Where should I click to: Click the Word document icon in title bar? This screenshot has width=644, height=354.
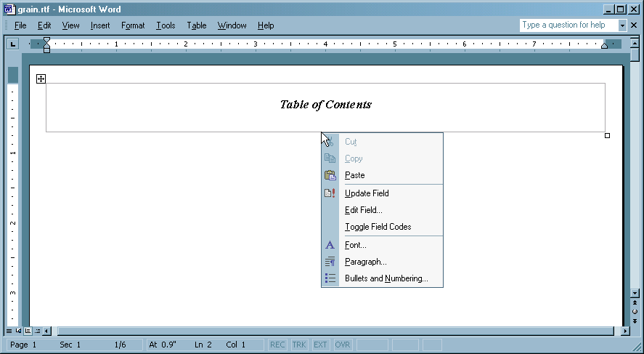coord(10,9)
